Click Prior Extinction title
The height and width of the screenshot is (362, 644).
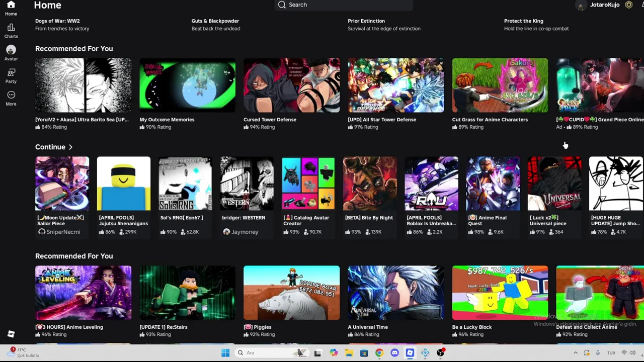366,21
